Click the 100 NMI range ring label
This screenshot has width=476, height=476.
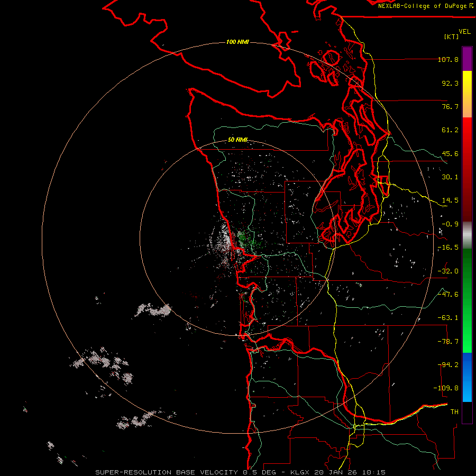coord(237,42)
